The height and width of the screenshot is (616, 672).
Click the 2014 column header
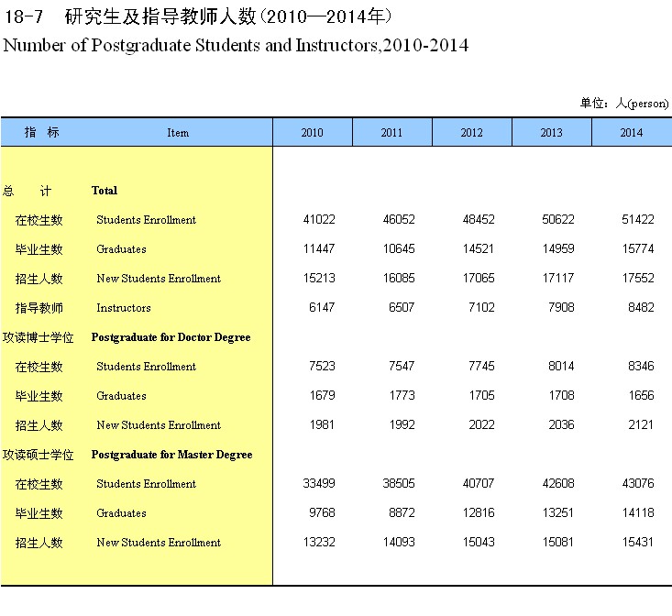click(x=631, y=133)
